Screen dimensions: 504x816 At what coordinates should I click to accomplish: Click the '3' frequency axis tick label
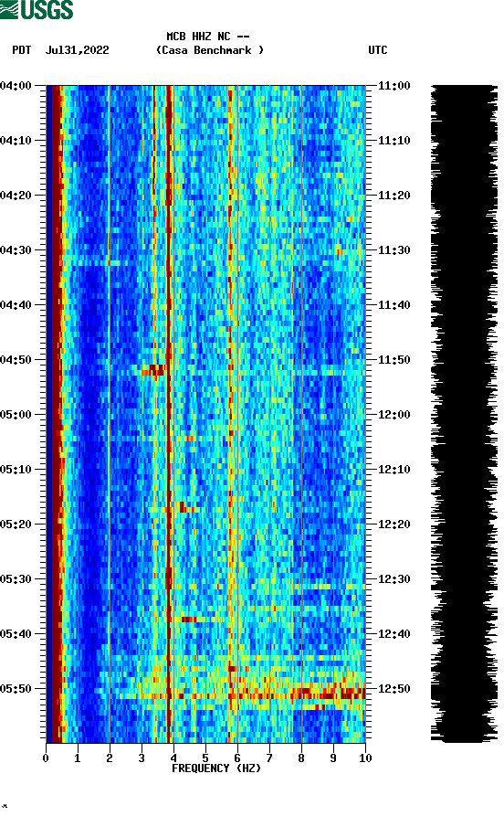pyautogui.click(x=142, y=758)
